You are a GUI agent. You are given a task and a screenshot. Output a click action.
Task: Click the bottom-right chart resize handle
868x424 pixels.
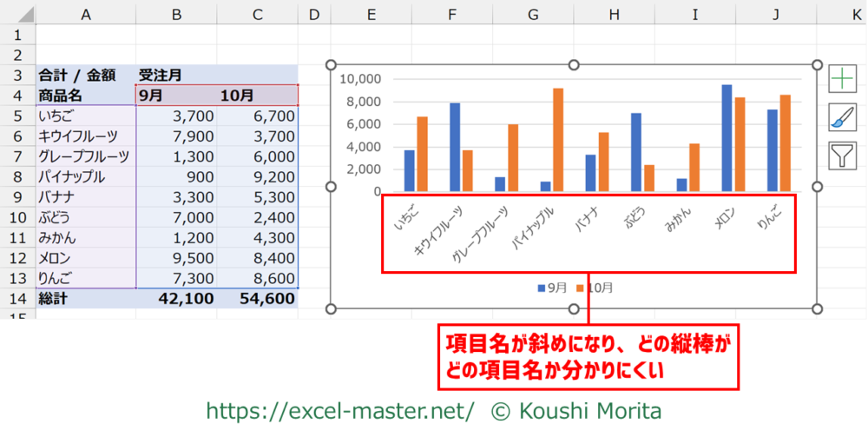[x=817, y=309]
